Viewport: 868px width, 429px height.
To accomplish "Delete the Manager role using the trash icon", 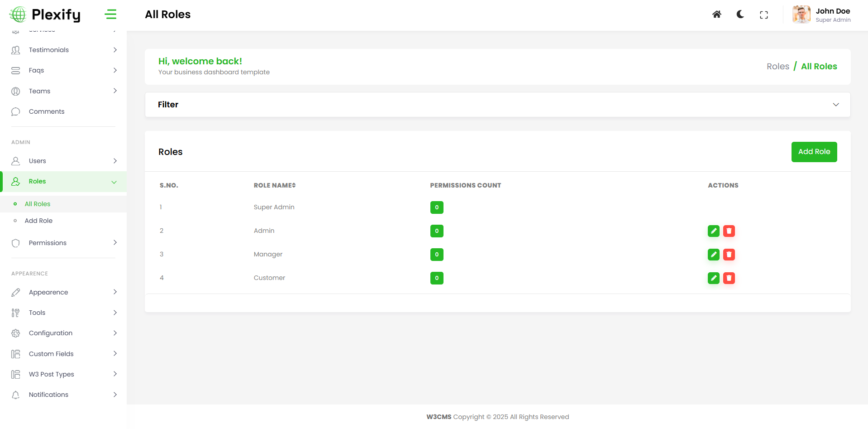I will point(729,255).
